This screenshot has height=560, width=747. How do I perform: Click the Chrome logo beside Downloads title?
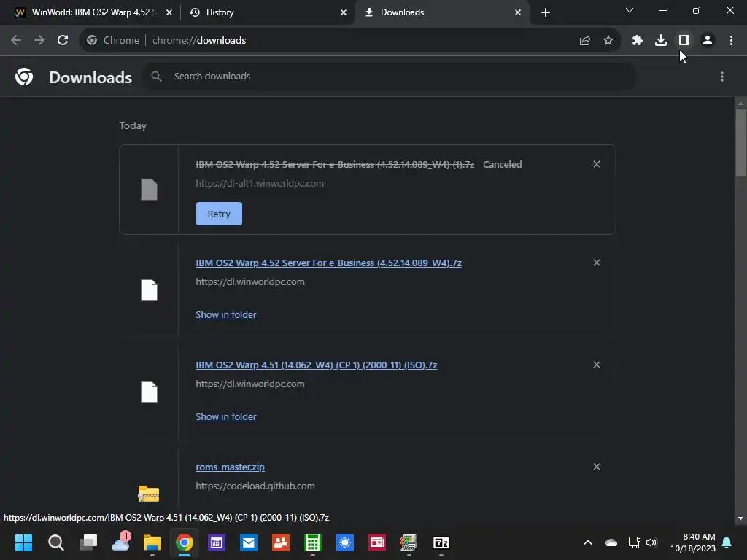(x=24, y=77)
